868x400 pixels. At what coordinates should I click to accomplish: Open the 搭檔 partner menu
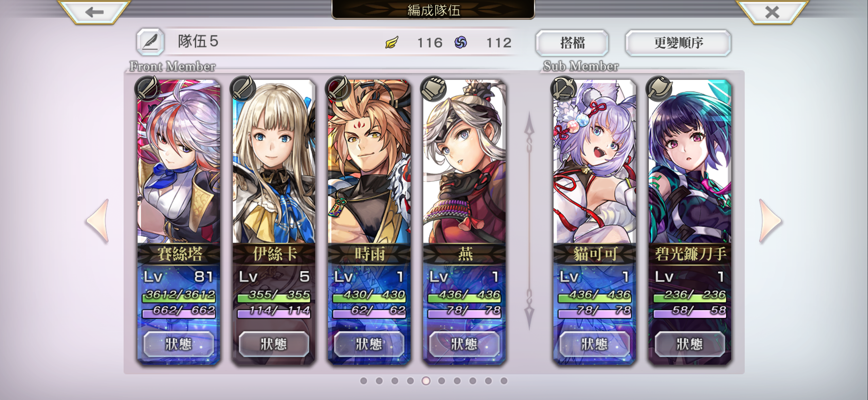coord(572,43)
